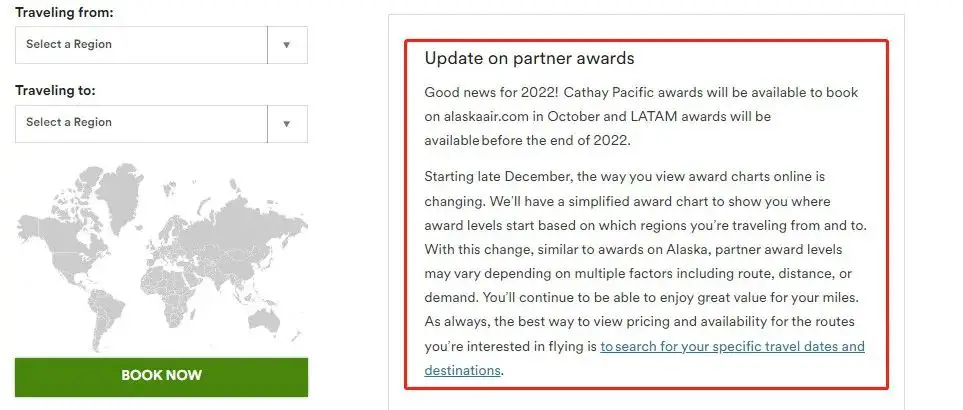
Task: Click the paragraph starting 'Starting late December'
Action: pos(645,273)
